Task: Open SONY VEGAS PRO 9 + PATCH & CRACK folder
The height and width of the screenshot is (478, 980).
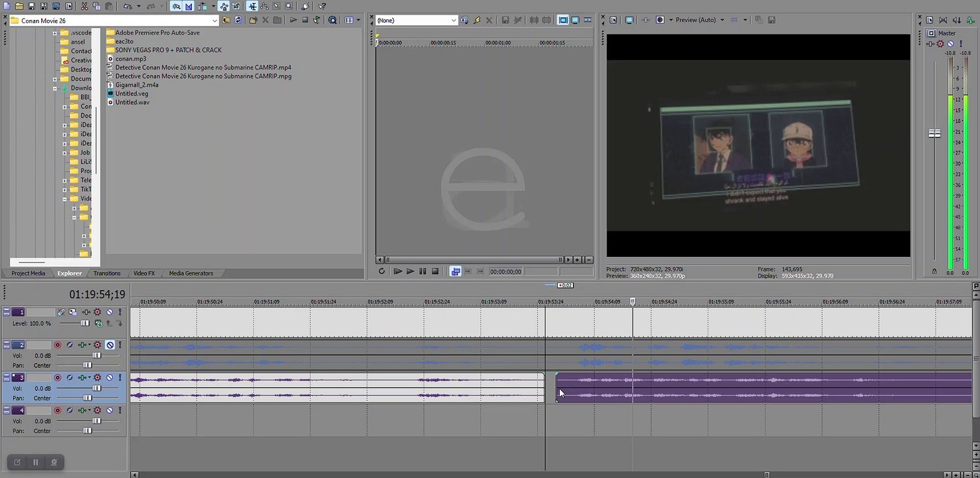Action: [168, 50]
